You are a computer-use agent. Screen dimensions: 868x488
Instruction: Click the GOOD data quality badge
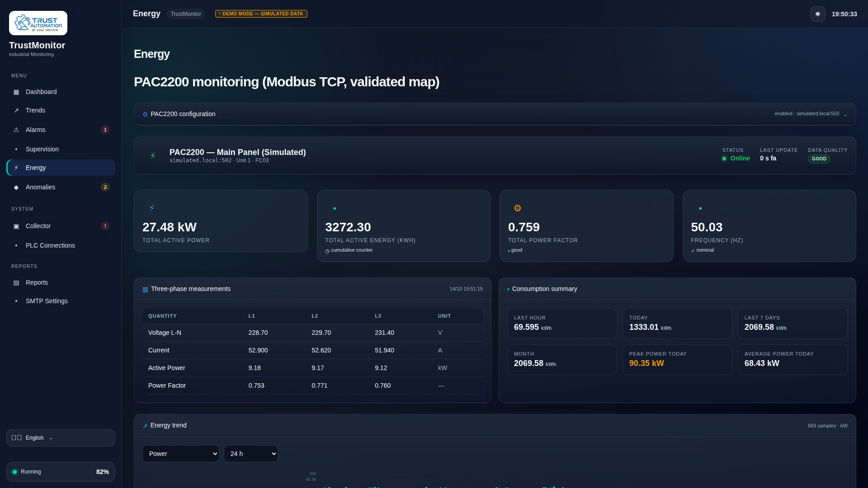tap(819, 159)
